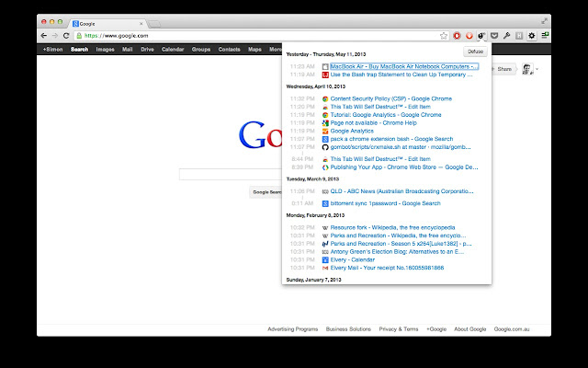
Task: Open Contacts in Google bar
Action: click(x=229, y=49)
